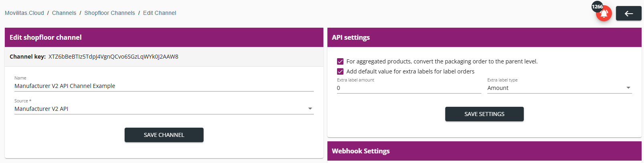Focus the channel Name input field

[x=164, y=86]
